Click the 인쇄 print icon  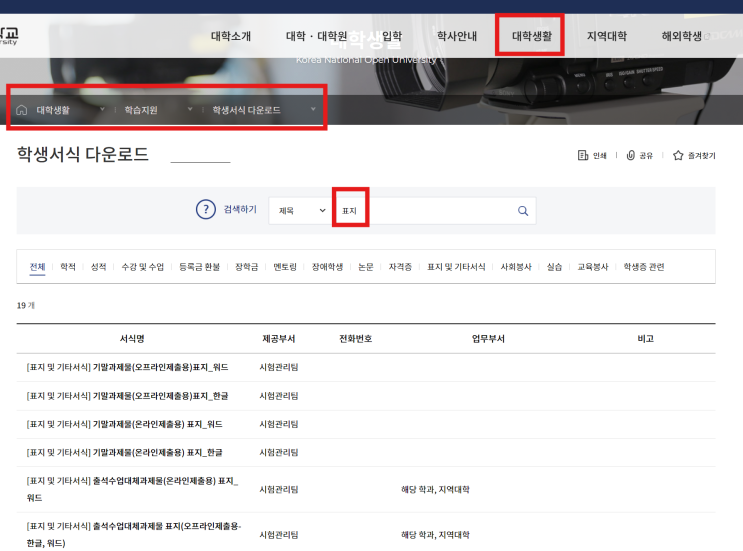[x=582, y=155]
